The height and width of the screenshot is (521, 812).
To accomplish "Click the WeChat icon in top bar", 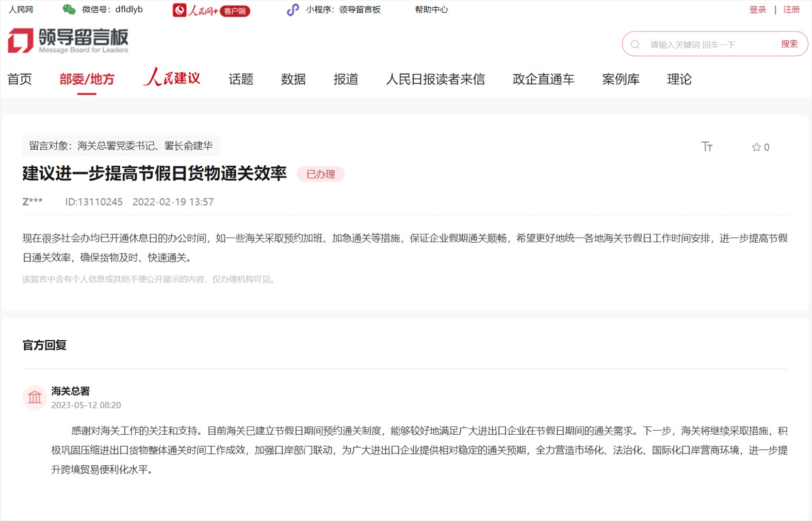I will click(x=69, y=9).
